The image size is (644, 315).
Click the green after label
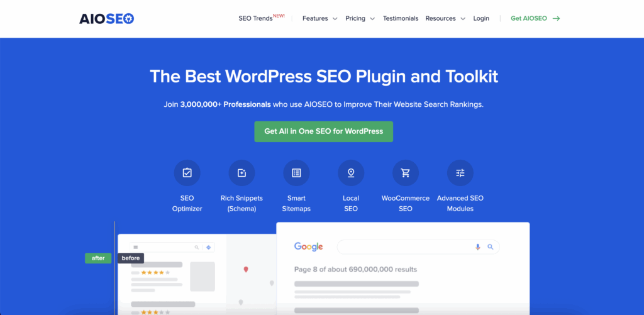pyautogui.click(x=98, y=258)
